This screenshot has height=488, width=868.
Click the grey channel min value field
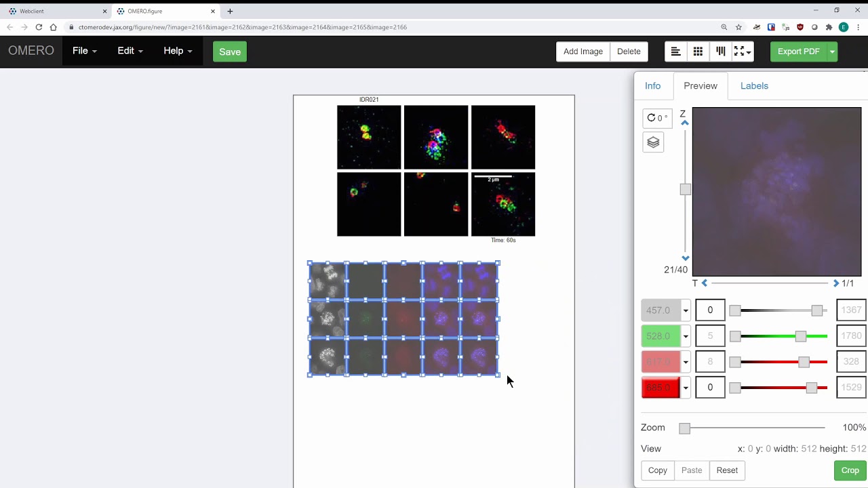click(710, 310)
